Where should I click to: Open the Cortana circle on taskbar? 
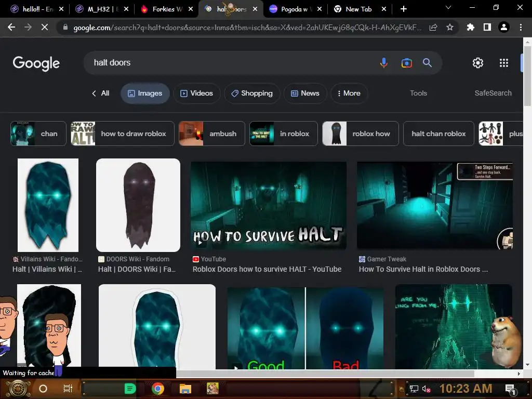point(43,389)
